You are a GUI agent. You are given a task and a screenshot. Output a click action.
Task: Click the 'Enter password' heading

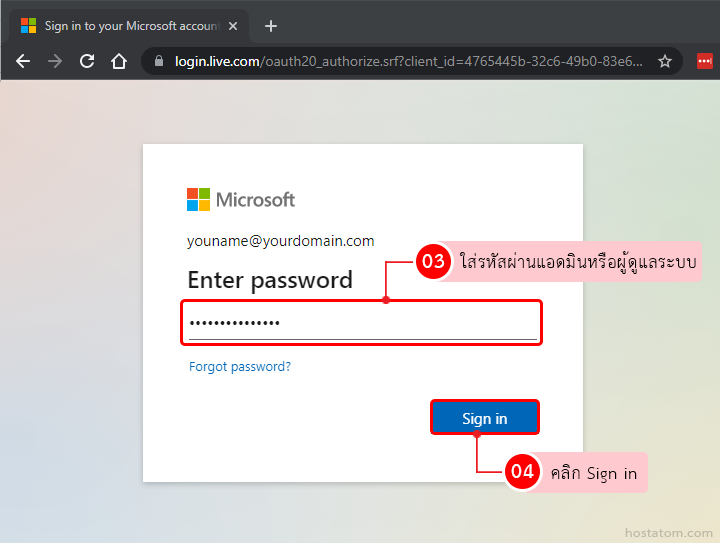click(x=270, y=280)
